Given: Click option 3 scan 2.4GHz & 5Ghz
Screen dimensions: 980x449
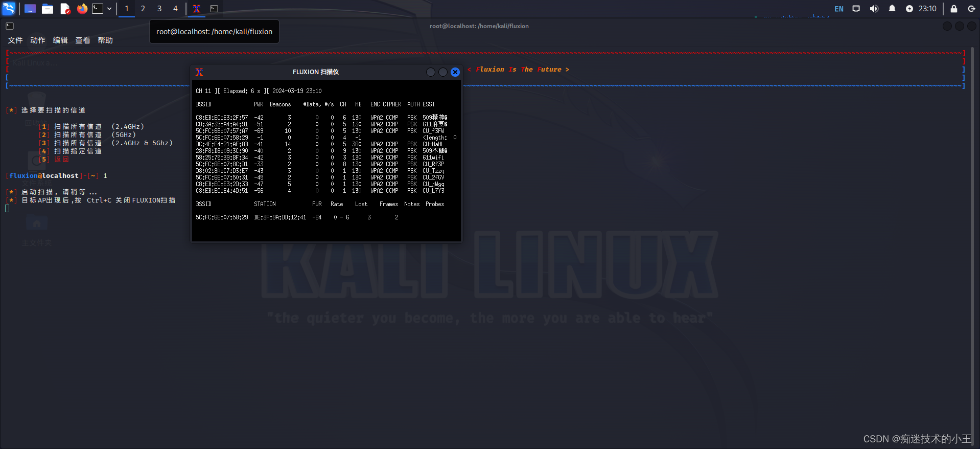Looking at the screenshot, I should tap(106, 143).
